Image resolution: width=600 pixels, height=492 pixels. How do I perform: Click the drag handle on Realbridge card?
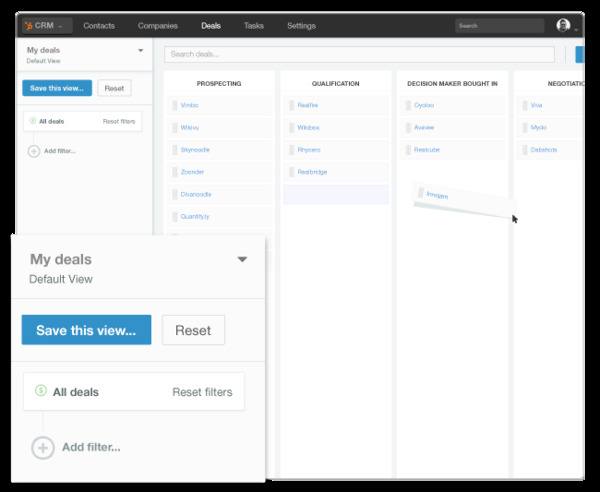(292, 172)
